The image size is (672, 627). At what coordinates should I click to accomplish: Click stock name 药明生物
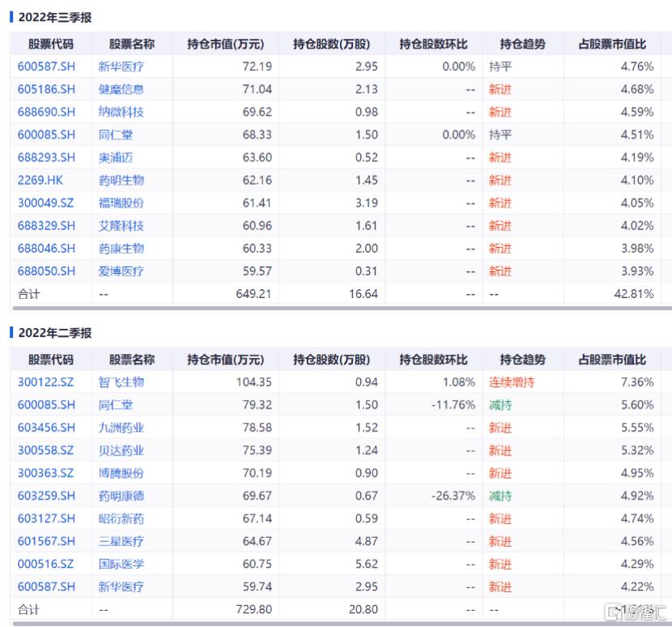(121, 180)
